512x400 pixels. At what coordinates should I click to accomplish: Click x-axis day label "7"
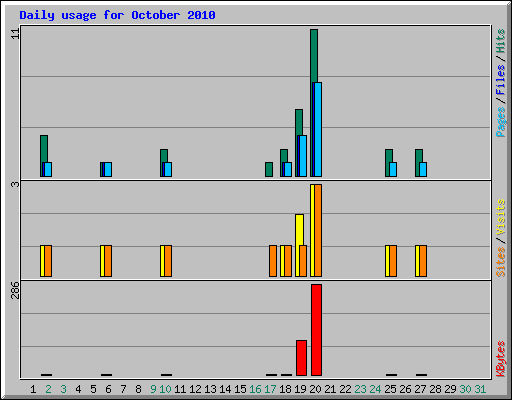pyautogui.click(x=123, y=389)
